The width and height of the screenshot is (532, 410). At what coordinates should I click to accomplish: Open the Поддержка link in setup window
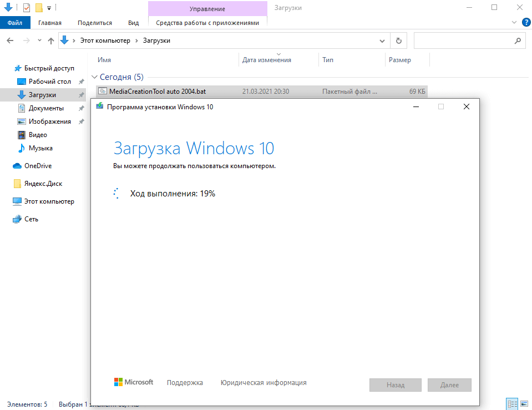pos(185,382)
